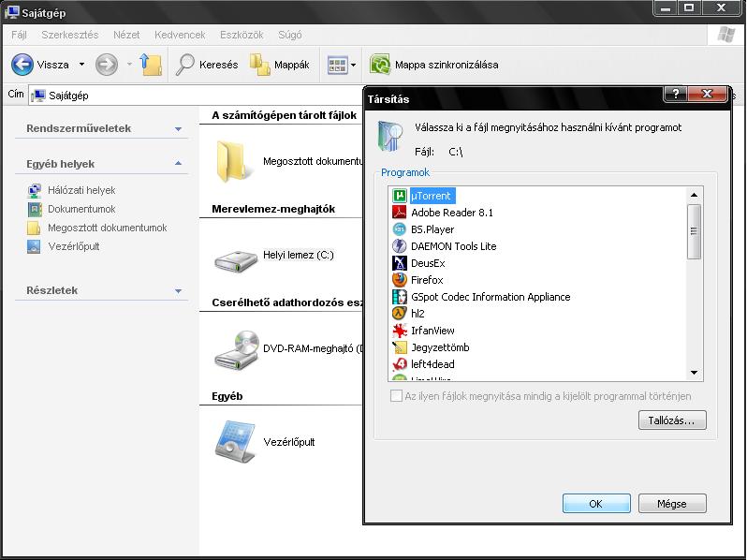Screen dimensions: 747x560
Task: Click the Vissza back arrow icon
Action: click(x=22, y=65)
